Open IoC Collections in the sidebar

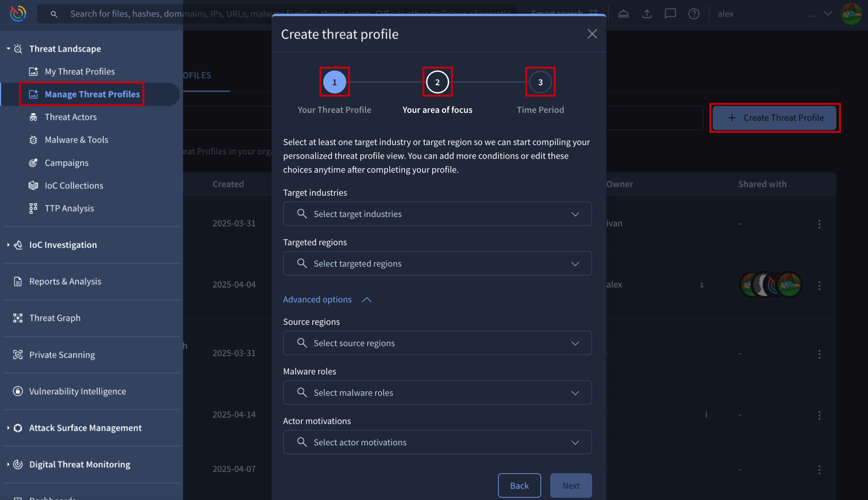[x=73, y=185]
